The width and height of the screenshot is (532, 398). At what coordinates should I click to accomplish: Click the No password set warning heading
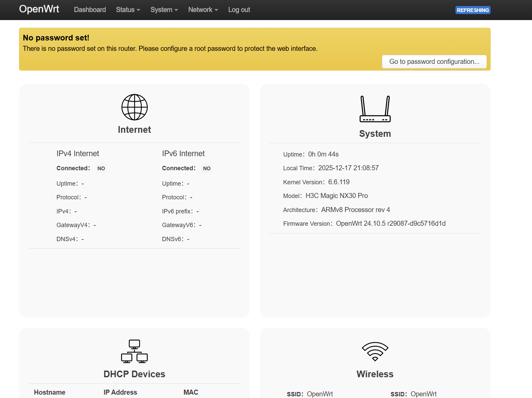coord(56,38)
